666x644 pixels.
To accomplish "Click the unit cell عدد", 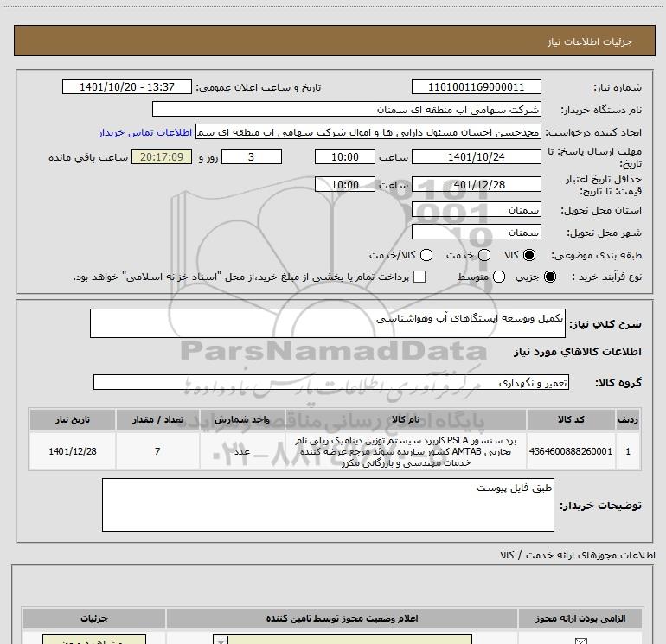I will click(242, 451).
